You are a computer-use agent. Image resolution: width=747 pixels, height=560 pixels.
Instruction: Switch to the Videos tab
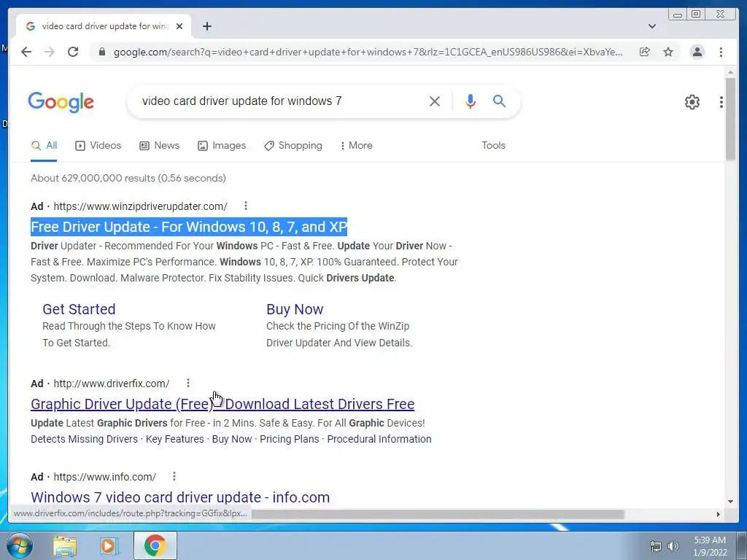point(98,146)
